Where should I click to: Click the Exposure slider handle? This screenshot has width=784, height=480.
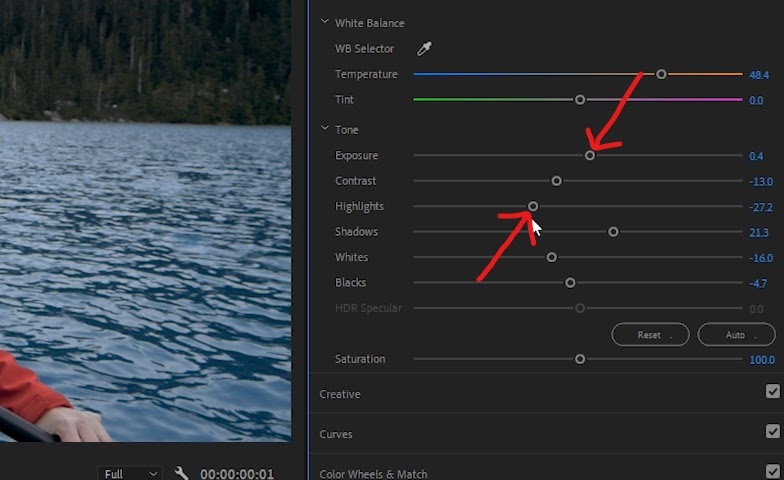pyautogui.click(x=590, y=155)
